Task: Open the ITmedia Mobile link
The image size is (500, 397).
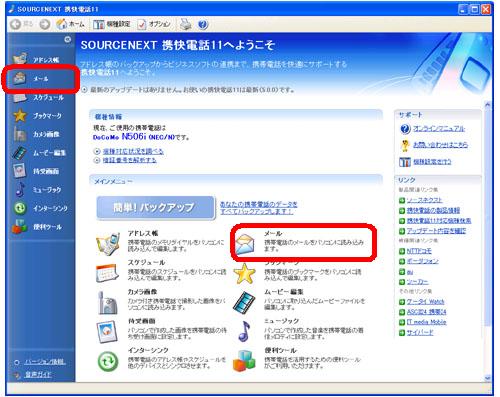Action: [x=426, y=322]
